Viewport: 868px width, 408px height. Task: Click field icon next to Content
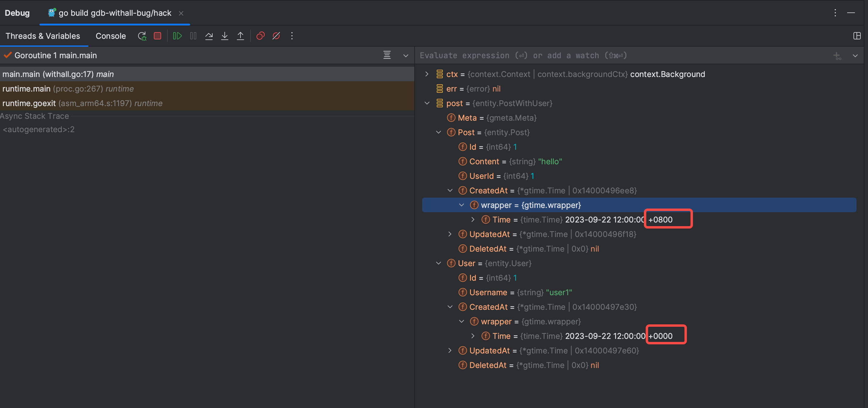tap(463, 161)
